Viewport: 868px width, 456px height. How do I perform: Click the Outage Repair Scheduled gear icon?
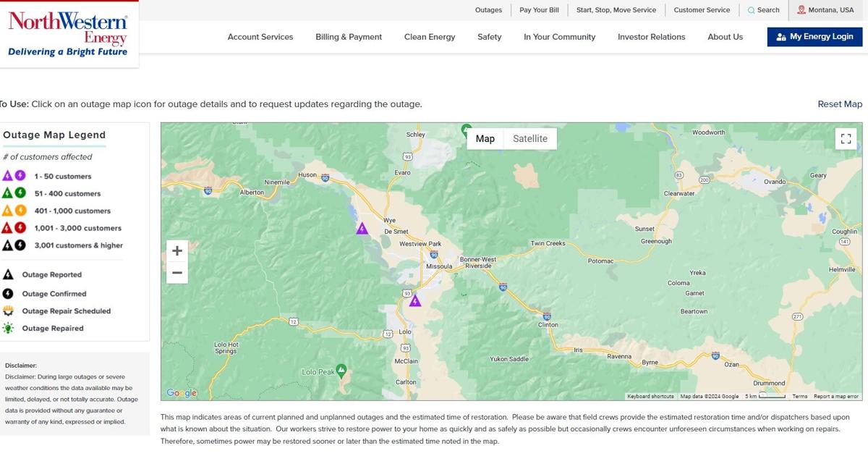click(x=8, y=311)
